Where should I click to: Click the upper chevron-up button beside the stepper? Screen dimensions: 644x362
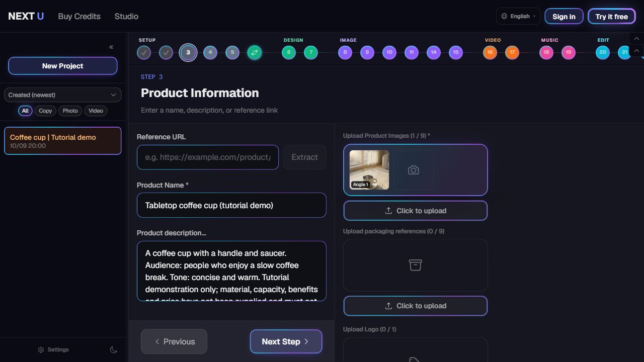tap(636, 39)
